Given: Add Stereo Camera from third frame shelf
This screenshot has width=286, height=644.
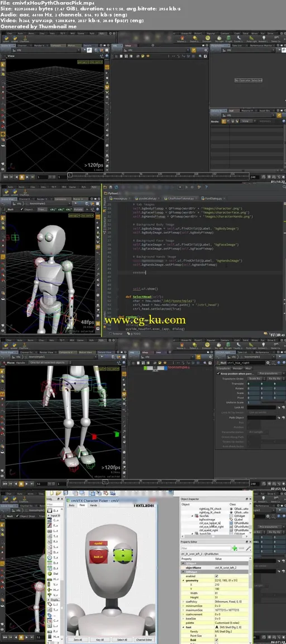Looking at the screenshot, I should 276,346.
